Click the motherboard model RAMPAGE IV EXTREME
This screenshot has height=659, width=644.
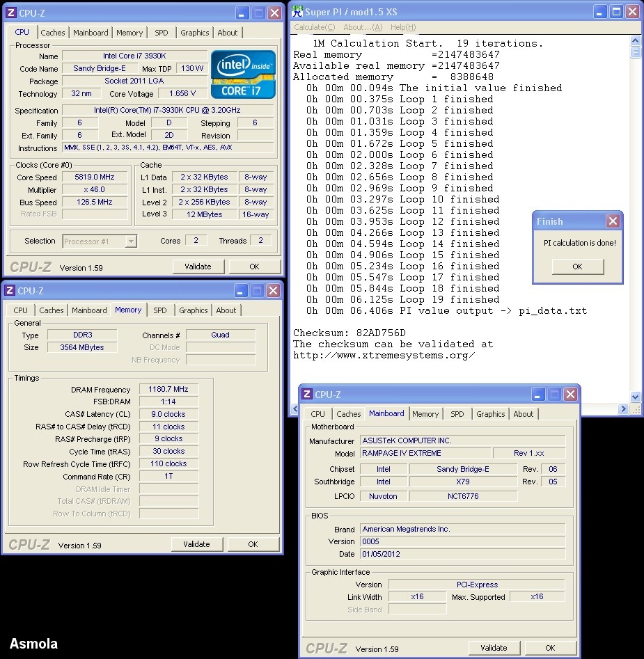point(425,453)
